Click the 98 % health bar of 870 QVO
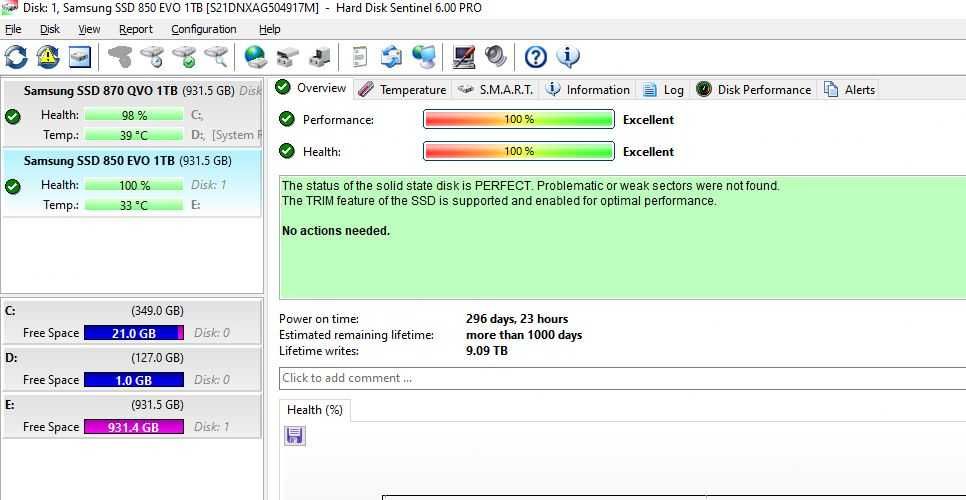The image size is (966, 500). [134, 115]
